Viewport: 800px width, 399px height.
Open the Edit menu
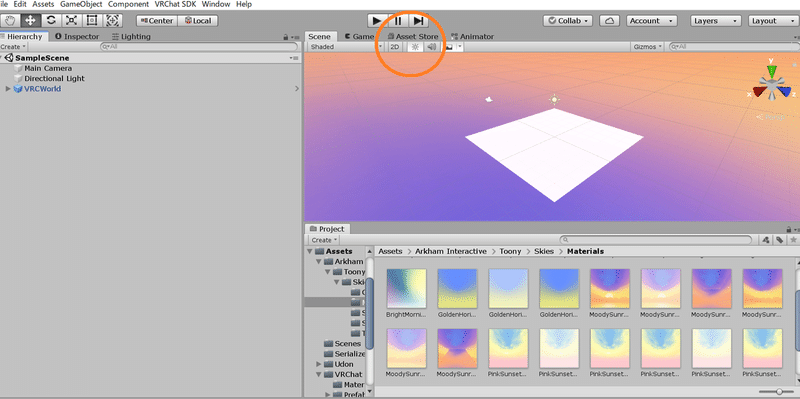pos(20,4)
